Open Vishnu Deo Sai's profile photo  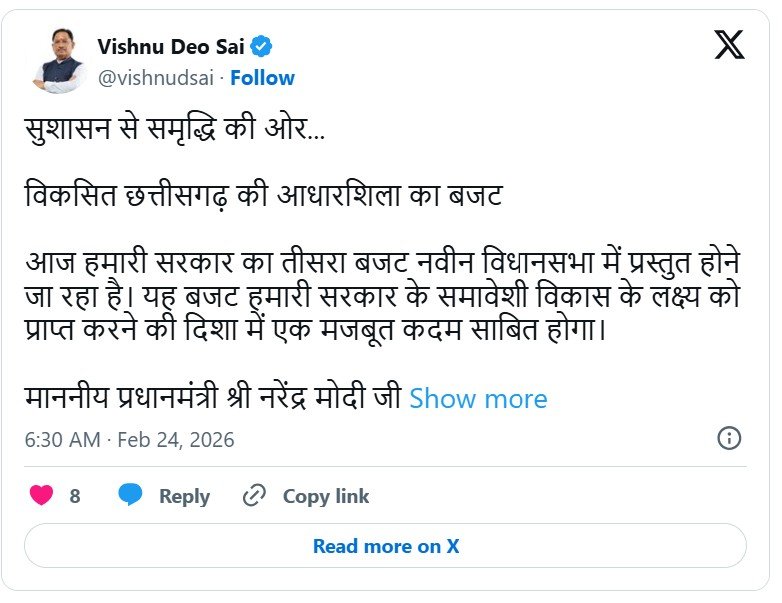tap(59, 61)
